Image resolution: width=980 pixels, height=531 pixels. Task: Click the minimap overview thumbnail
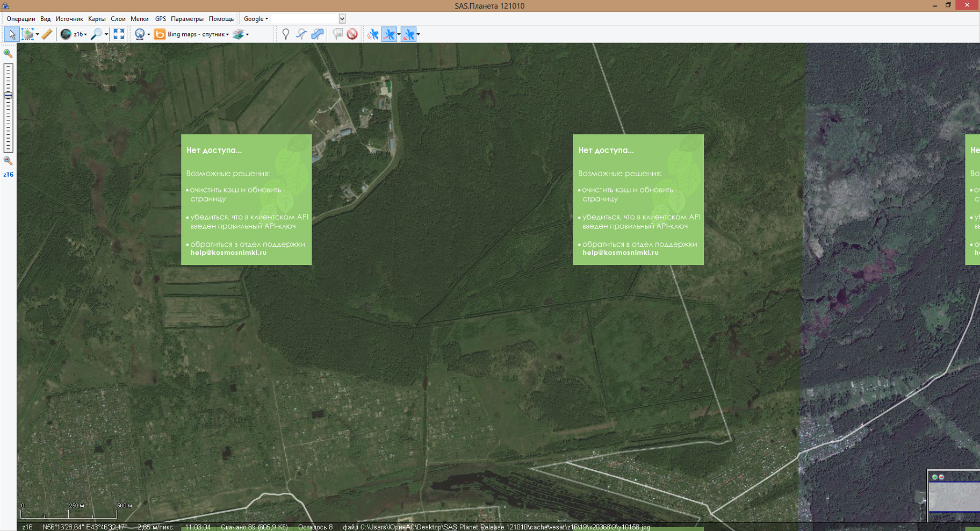(x=955, y=497)
